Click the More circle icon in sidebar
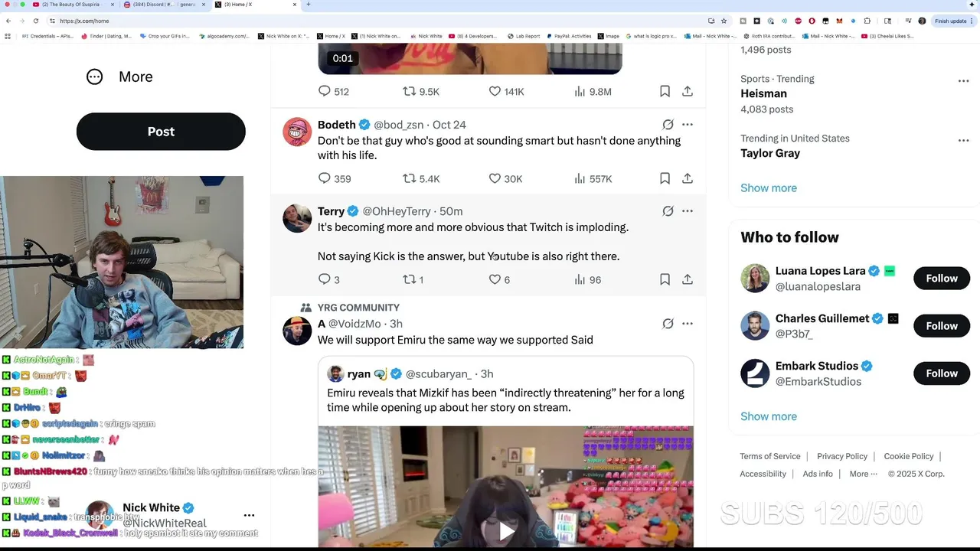 point(94,77)
